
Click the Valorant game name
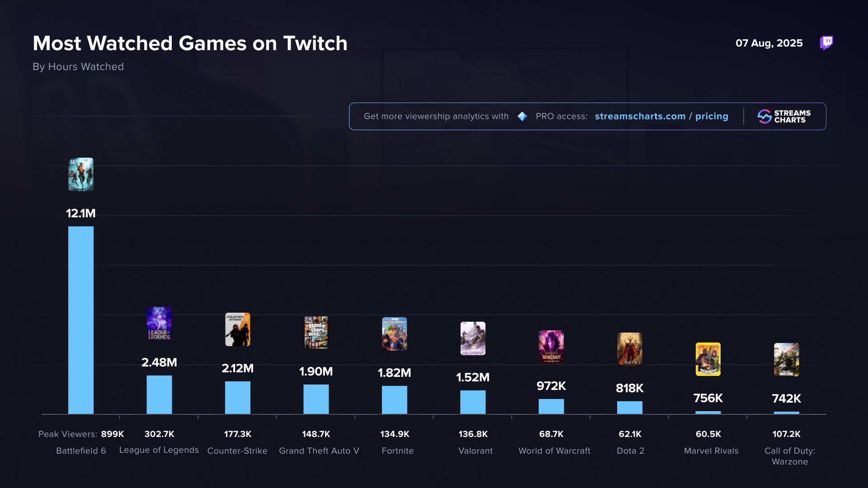click(476, 451)
